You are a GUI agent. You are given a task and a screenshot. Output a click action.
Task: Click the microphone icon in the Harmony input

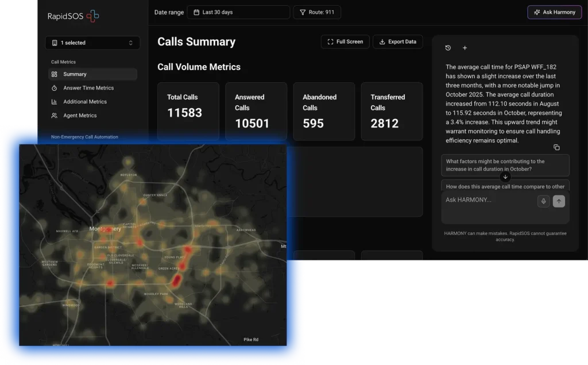coord(543,201)
